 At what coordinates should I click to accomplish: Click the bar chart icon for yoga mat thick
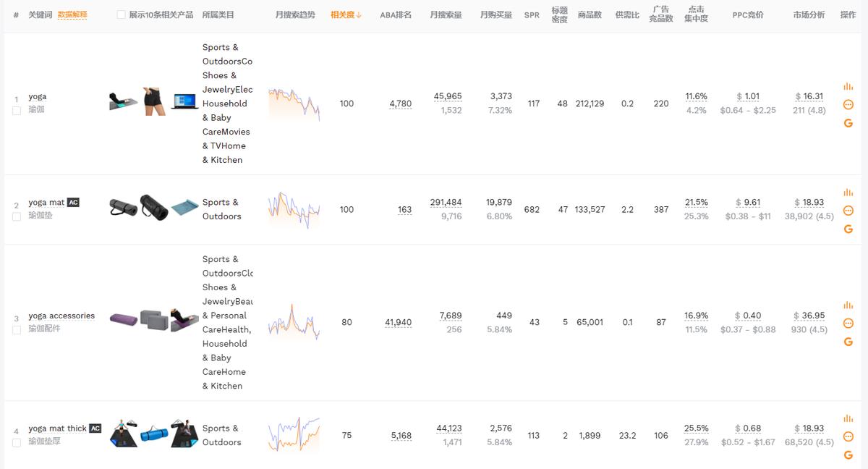(x=848, y=418)
